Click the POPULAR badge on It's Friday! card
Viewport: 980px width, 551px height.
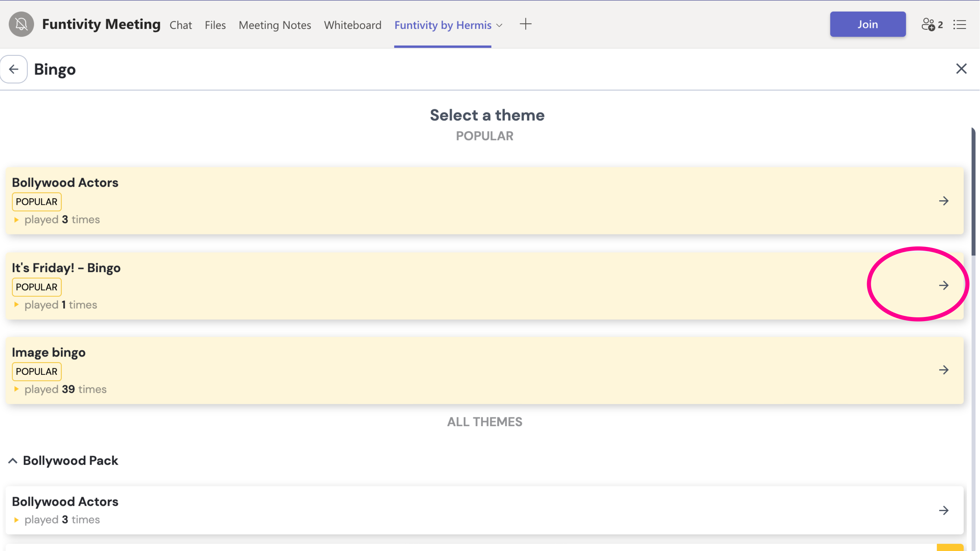coord(36,287)
